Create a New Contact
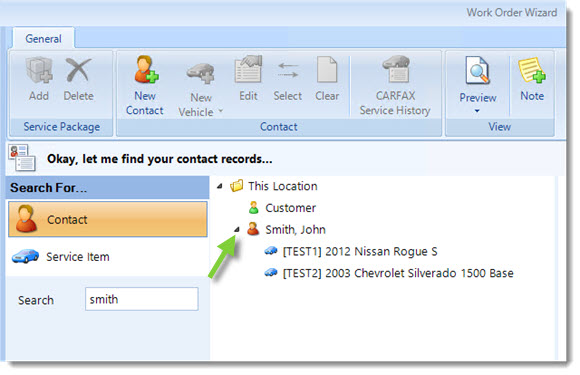Viewport: 580px width, 375px height. tap(145, 86)
